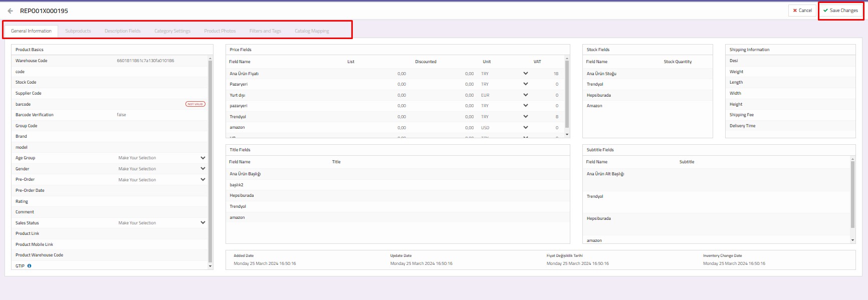The width and height of the screenshot is (868, 300).
Task: Click the GTIP info icon
Action: pyautogui.click(x=29, y=266)
